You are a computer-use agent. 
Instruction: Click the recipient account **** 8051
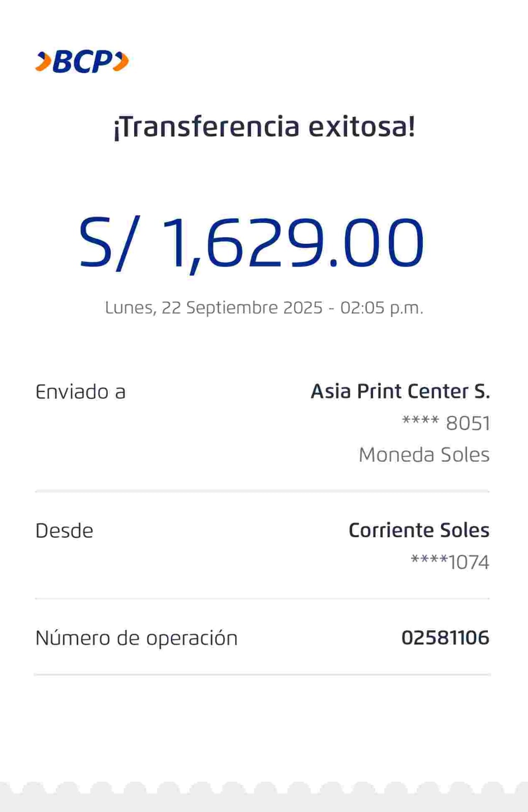coord(446,423)
